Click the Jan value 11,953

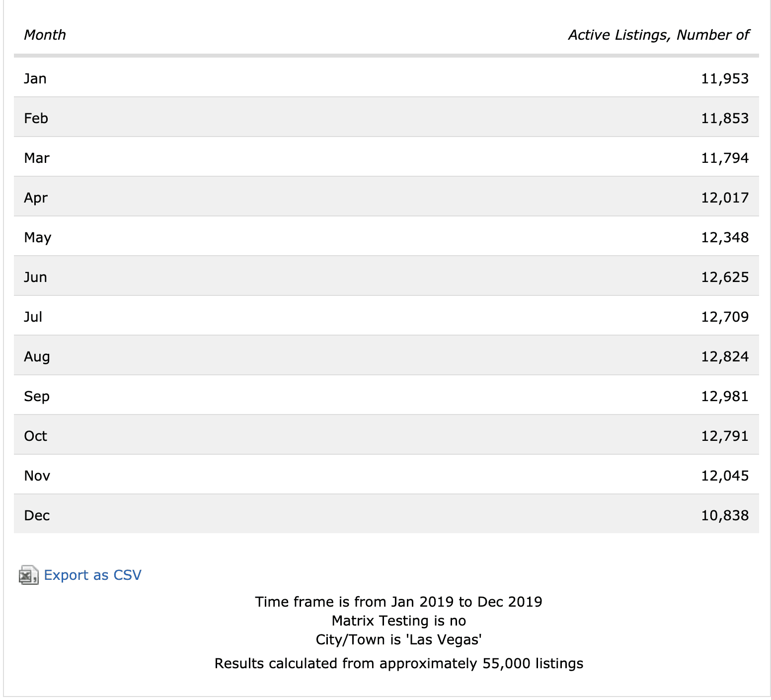click(724, 78)
